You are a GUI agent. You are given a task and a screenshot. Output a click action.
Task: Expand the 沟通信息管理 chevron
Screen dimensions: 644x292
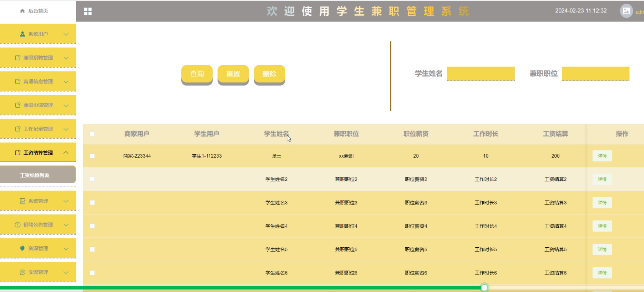tap(66, 82)
